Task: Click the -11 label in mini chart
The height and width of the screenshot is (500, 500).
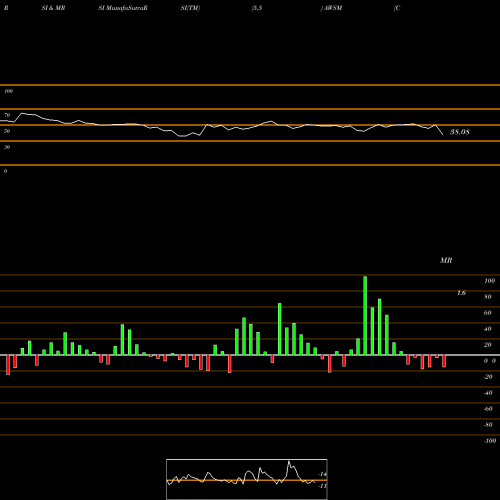Action: pyautogui.click(x=323, y=486)
